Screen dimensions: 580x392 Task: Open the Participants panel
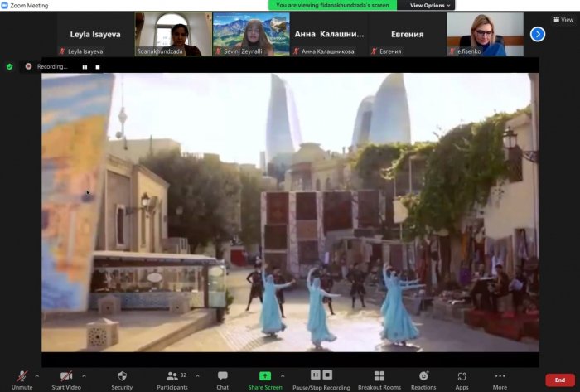tap(172, 380)
